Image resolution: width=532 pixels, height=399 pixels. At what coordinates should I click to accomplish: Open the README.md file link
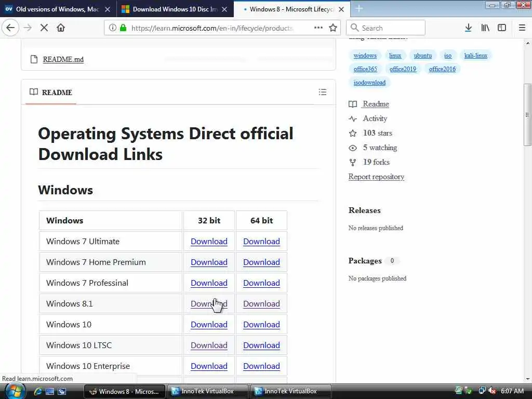click(x=63, y=59)
